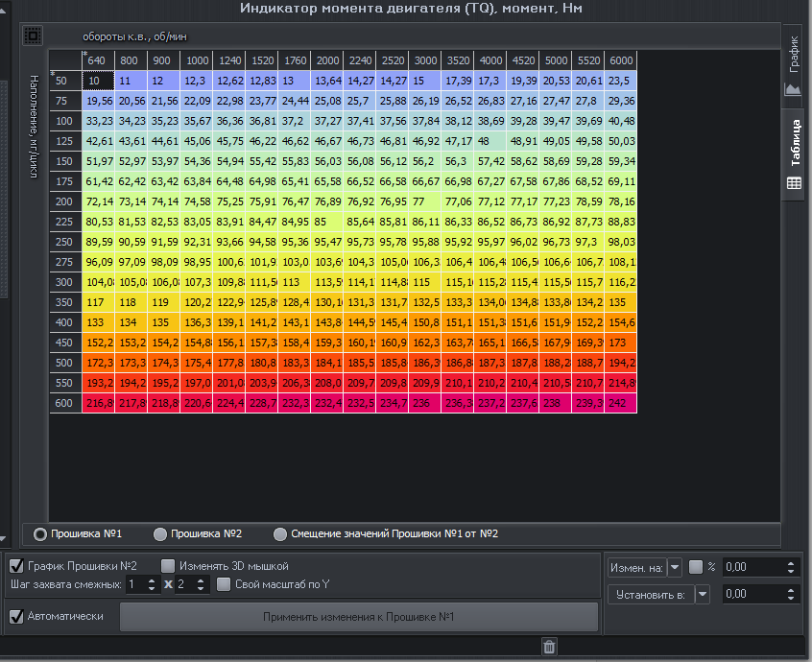The width and height of the screenshot is (812, 662).
Task: Toggle the percent checkbox
Action: (696, 567)
